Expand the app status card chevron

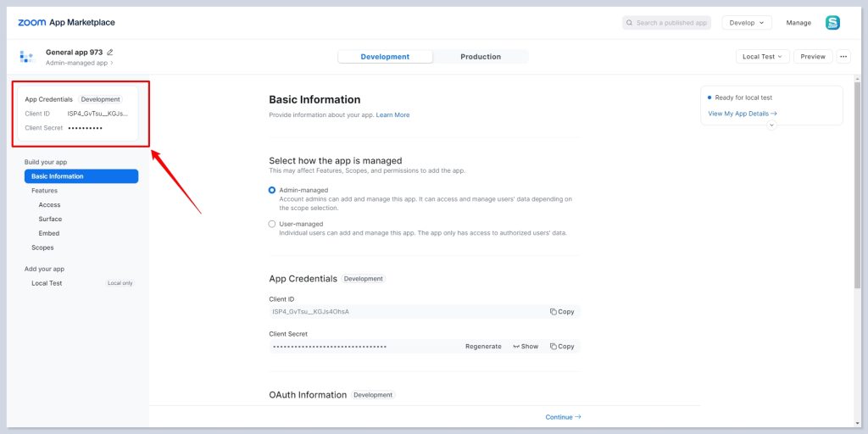771,125
